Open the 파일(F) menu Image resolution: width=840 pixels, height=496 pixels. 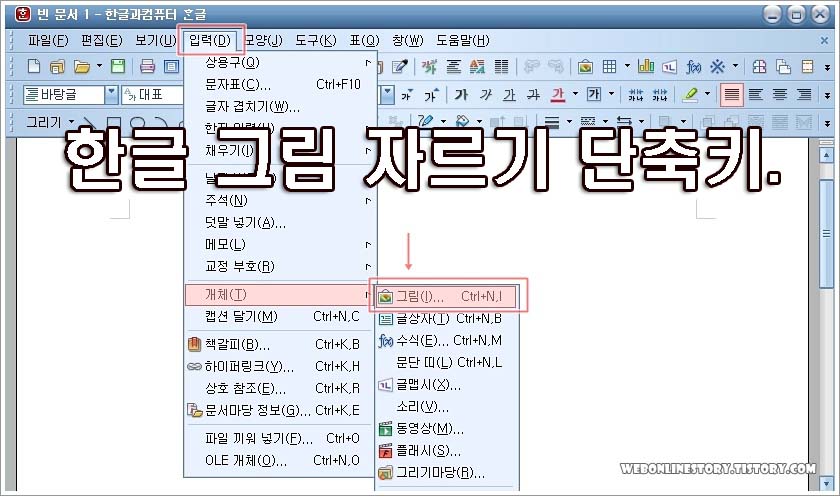(x=48, y=41)
